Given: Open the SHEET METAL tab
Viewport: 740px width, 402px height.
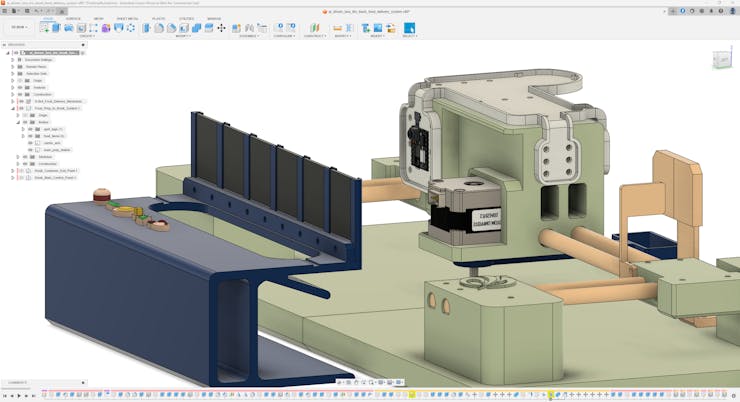Looking at the screenshot, I should [x=127, y=18].
